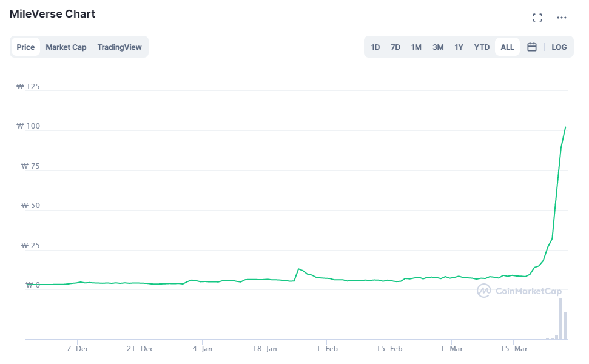Switch to the Price tab
Image resolution: width=589 pixels, height=364 pixels.
point(25,47)
